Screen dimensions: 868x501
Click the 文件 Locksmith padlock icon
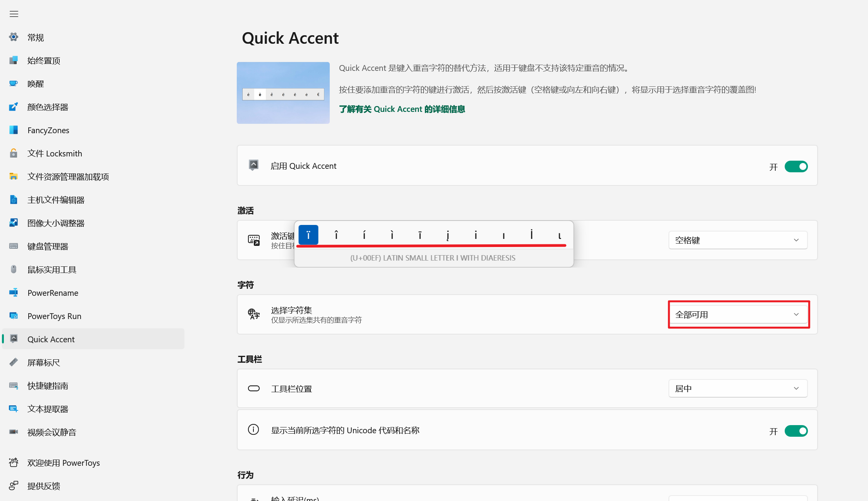(14, 153)
